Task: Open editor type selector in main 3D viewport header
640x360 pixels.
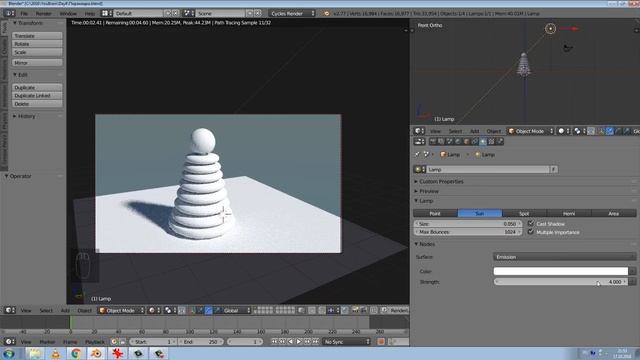Action: tap(10, 310)
